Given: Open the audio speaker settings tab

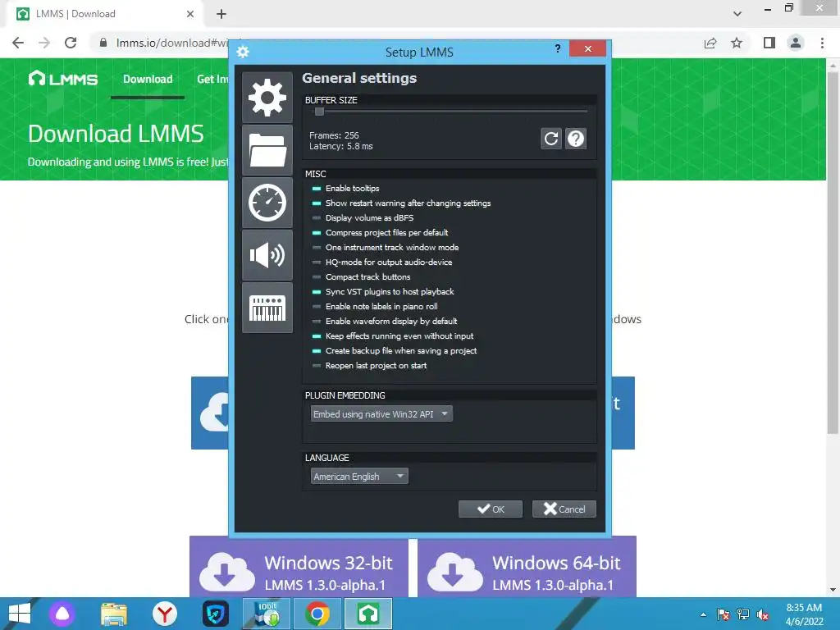Looking at the screenshot, I should point(267,256).
